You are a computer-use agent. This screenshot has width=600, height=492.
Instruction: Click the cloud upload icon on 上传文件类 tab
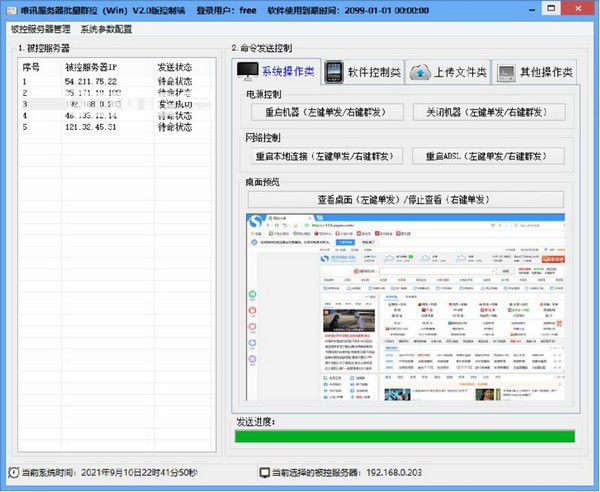[420, 72]
